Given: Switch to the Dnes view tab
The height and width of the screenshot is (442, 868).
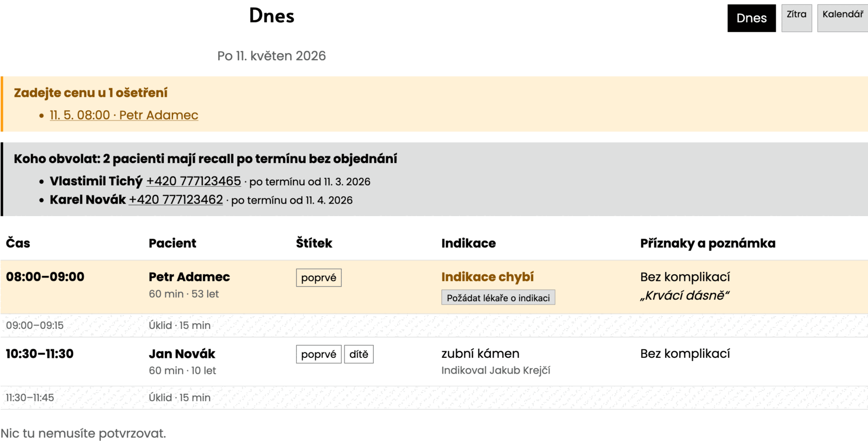Looking at the screenshot, I should click(751, 18).
